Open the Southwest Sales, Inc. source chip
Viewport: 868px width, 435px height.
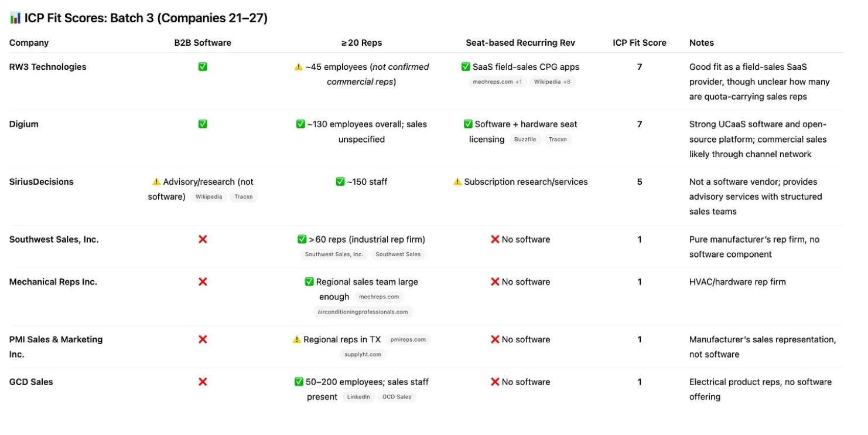click(334, 254)
